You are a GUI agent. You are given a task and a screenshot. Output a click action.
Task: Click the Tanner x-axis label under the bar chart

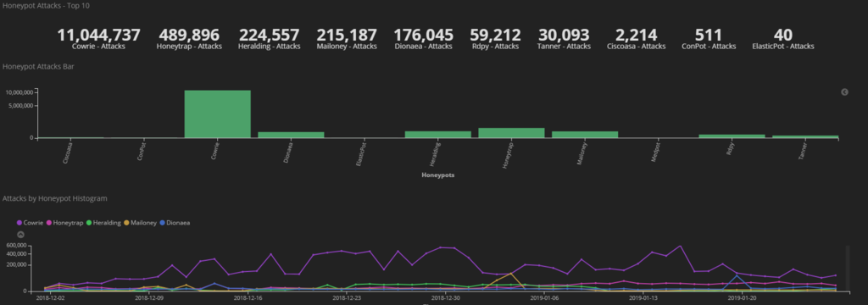[x=804, y=151]
